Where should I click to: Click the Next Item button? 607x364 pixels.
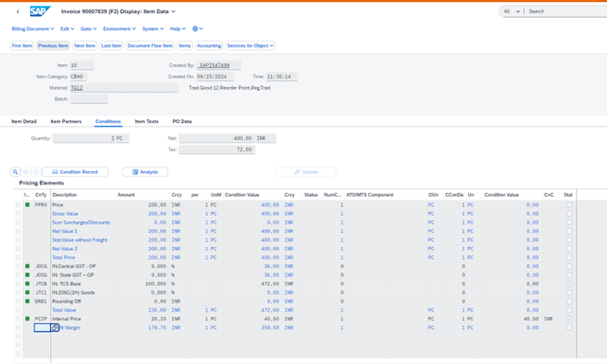point(84,45)
